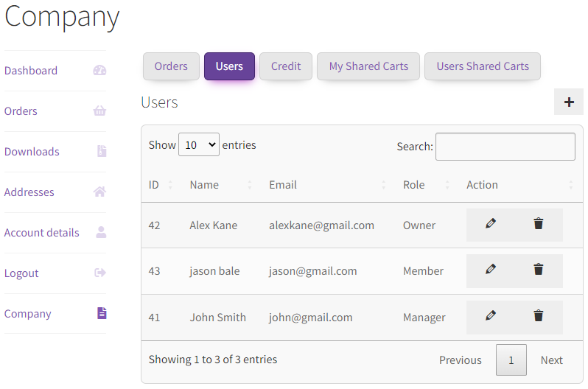Viewport: 588px width, 389px height.
Task: Click the Manager role cell
Action: (x=424, y=318)
